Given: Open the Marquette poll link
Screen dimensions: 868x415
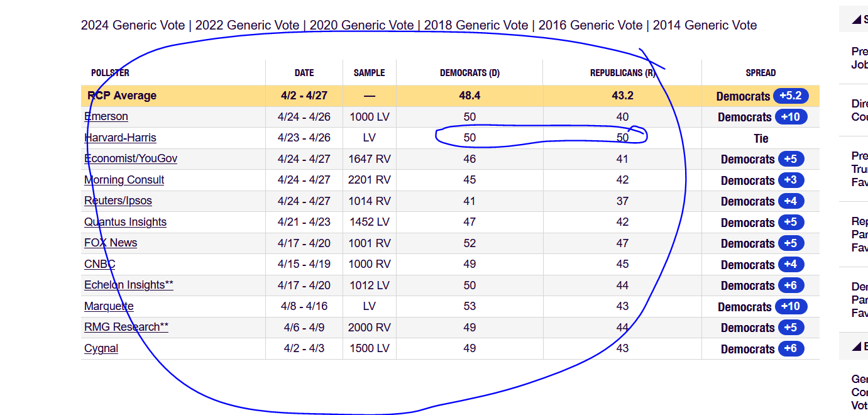Looking at the screenshot, I should pos(109,306).
